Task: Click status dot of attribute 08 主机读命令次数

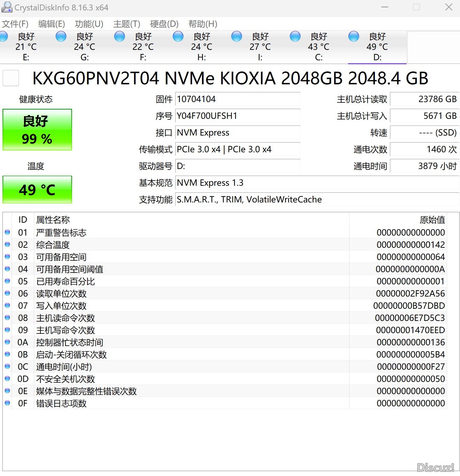Action: pyautogui.click(x=7, y=317)
